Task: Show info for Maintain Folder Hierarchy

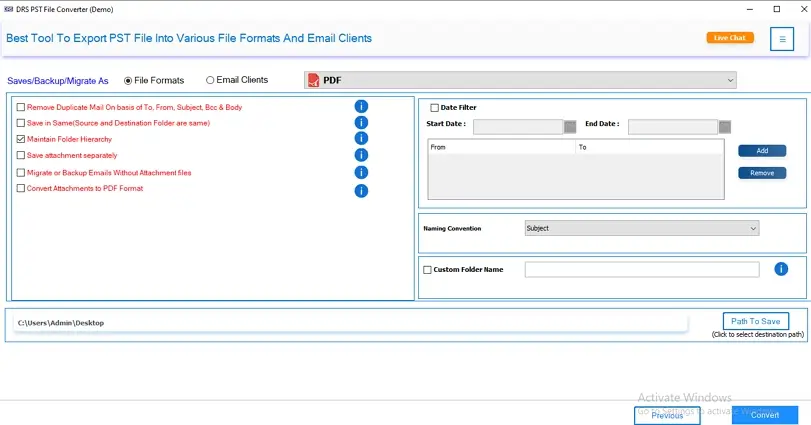Action: 361,139
